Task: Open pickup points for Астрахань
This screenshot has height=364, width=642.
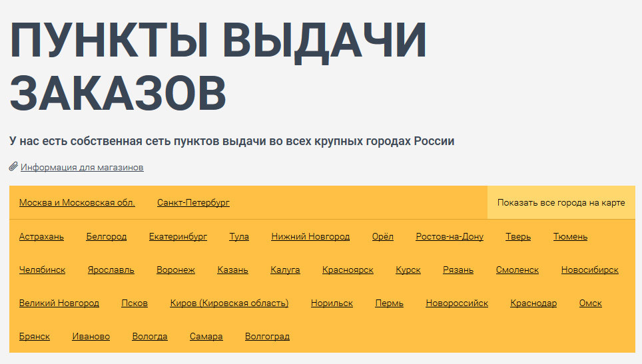Action: 41,237
